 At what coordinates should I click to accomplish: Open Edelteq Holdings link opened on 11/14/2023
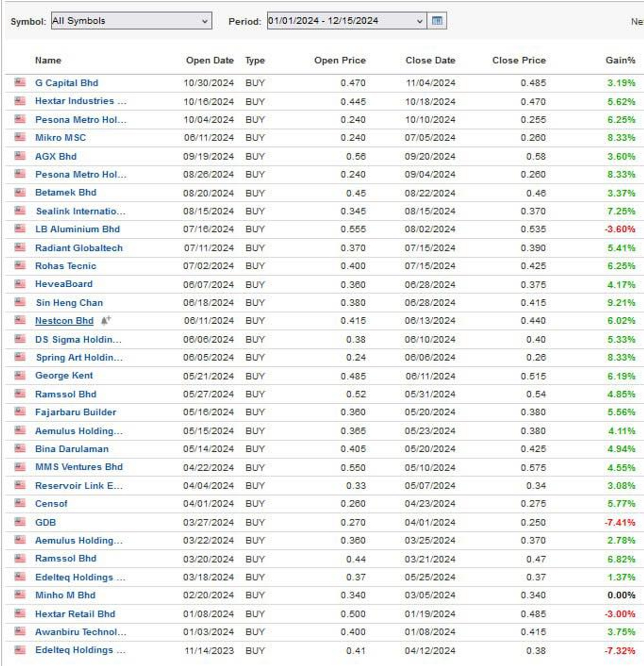point(80,650)
